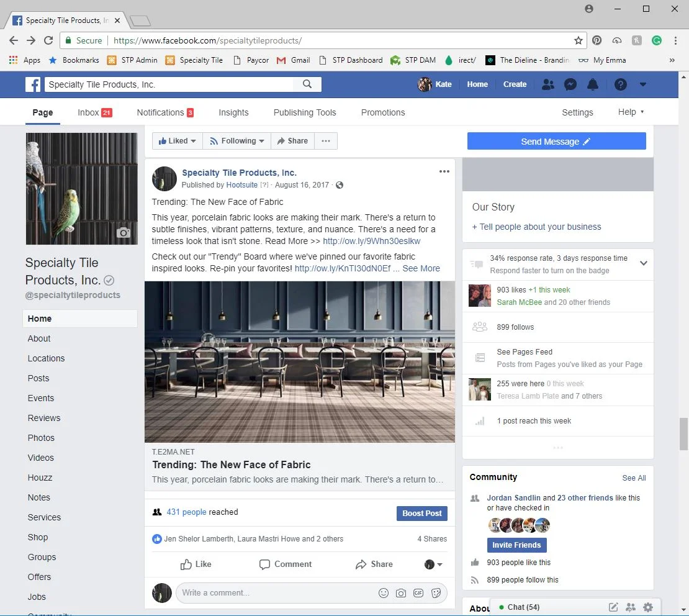Switch to the Inbox tab
689x616 pixels.
[x=95, y=112]
